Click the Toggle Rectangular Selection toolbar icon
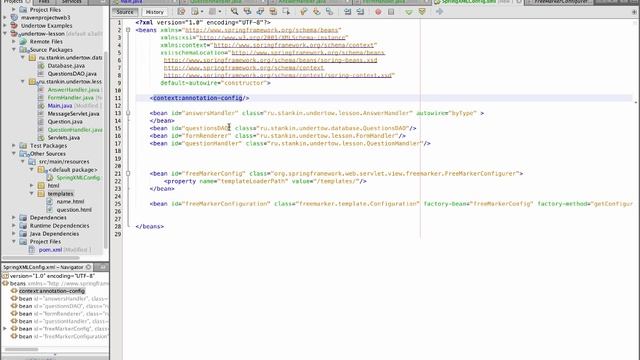 (286, 12)
